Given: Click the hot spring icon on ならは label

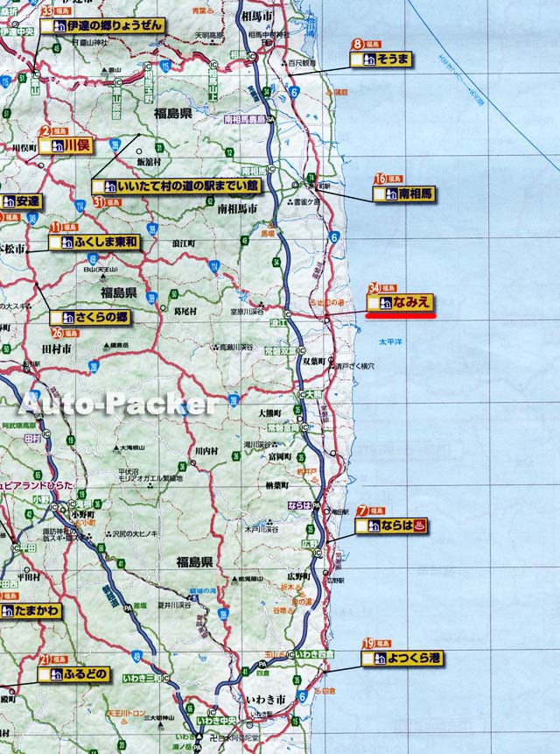Looking at the screenshot, I should coord(419,525).
